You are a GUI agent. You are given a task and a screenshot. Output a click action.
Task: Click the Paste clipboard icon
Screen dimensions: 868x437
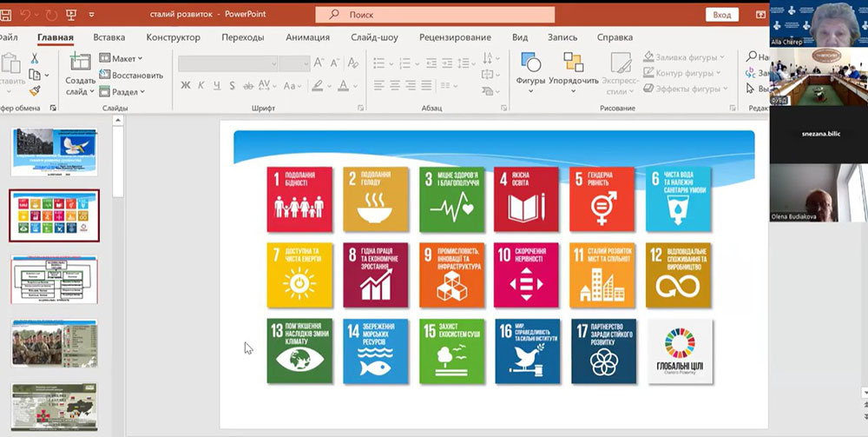(10, 63)
